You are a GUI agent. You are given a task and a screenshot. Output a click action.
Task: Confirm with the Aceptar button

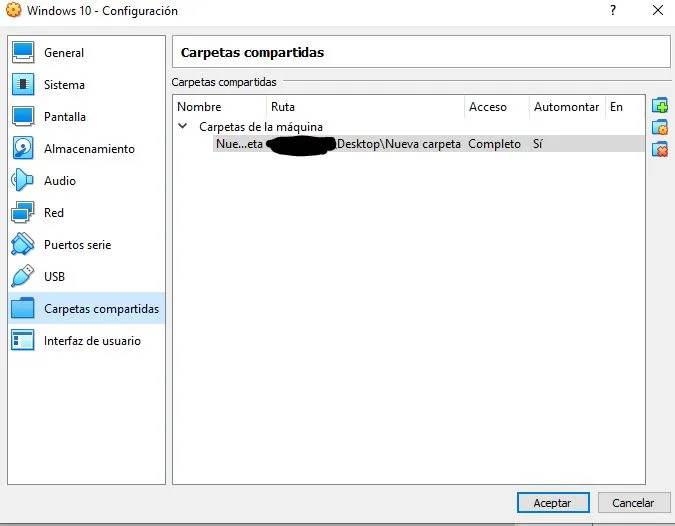553,502
